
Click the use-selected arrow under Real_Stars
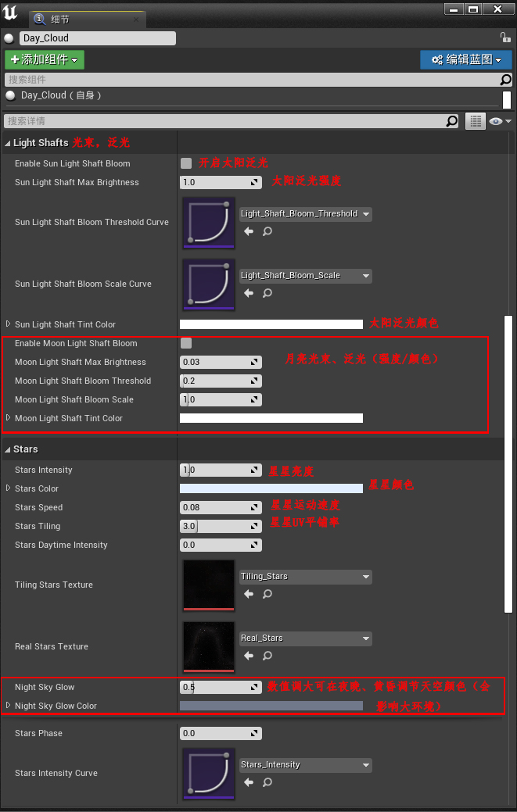(249, 656)
